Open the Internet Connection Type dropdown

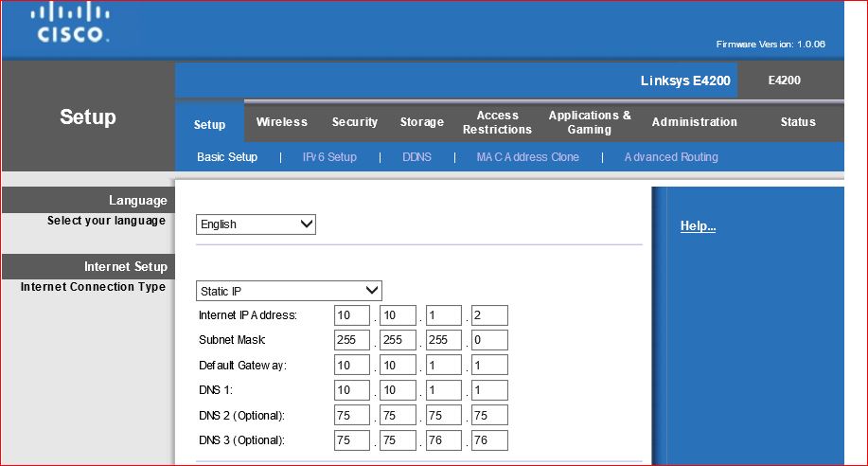pos(289,291)
